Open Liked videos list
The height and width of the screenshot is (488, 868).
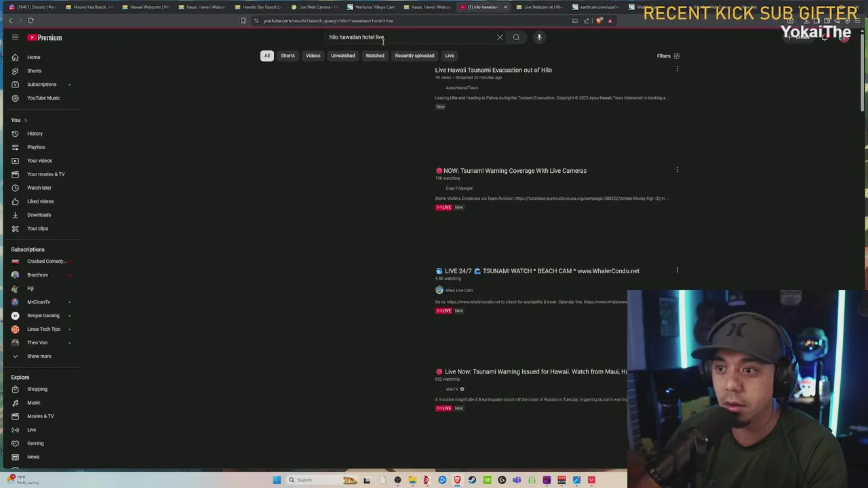click(x=41, y=201)
